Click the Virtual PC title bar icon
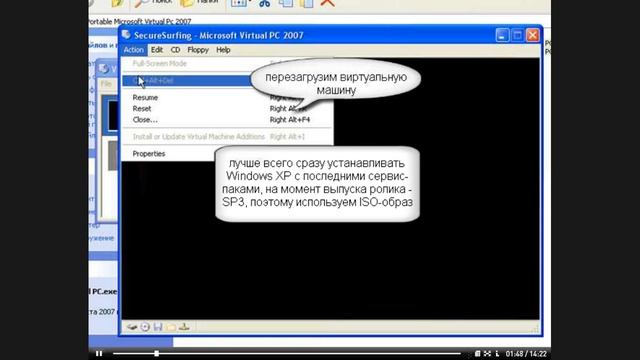This screenshot has width=640, height=360. (x=126, y=35)
